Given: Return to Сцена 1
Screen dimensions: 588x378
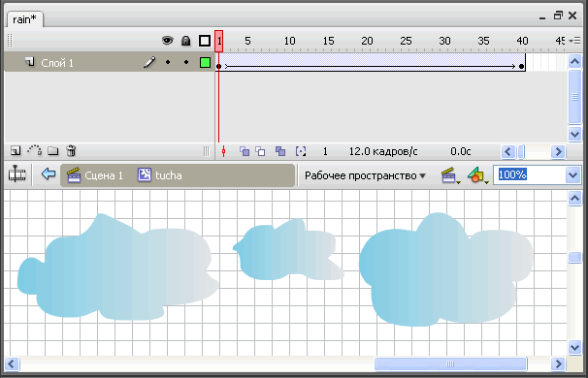Looking at the screenshot, I should click(95, 175).
